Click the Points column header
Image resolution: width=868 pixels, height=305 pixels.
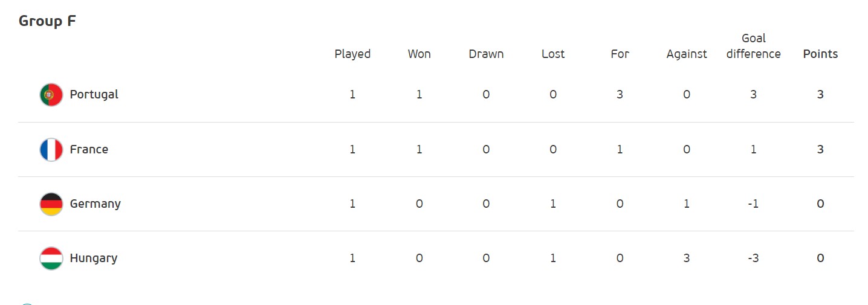820,54
